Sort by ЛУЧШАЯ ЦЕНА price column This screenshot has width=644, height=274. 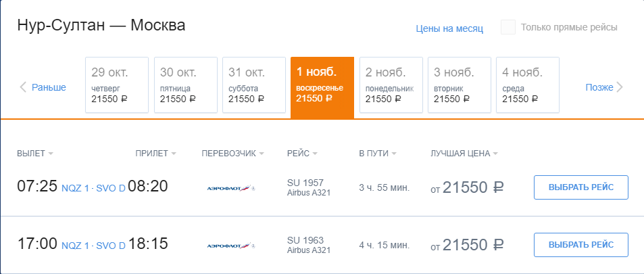coord(464,154)
